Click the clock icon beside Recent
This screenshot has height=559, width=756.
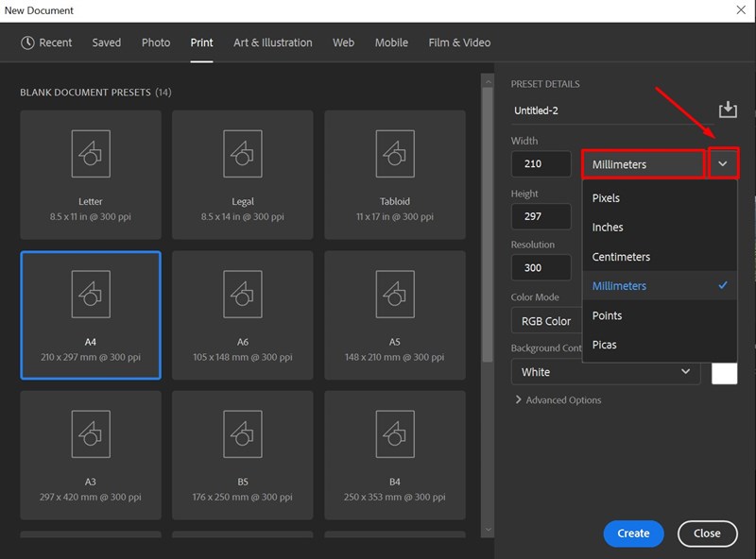pos(27,42)
